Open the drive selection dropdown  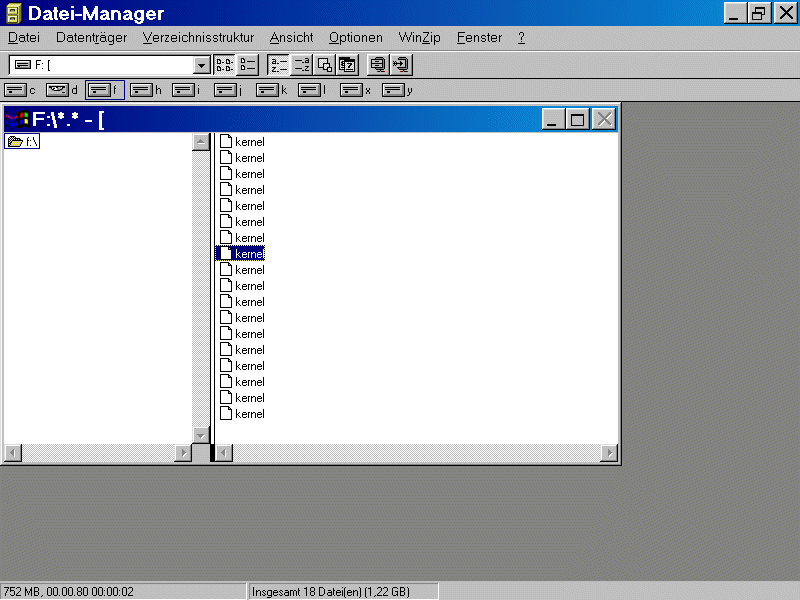pos(201,65)
